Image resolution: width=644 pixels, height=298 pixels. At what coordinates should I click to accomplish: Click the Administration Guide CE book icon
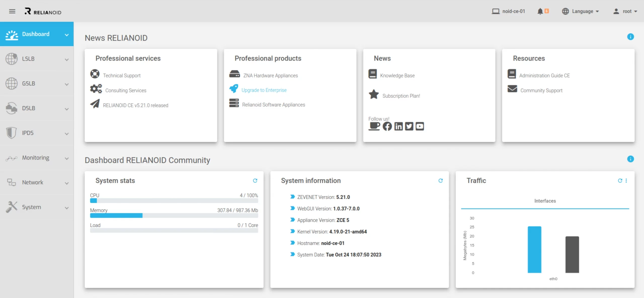[x=512, y=74]
